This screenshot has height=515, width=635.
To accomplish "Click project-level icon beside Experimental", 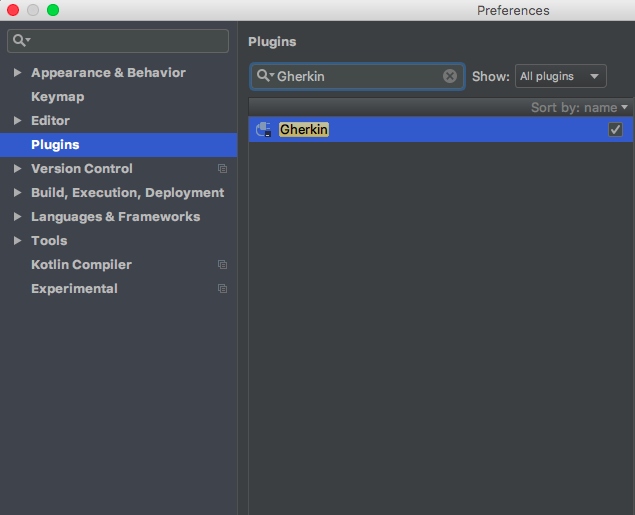I will 222,289.
